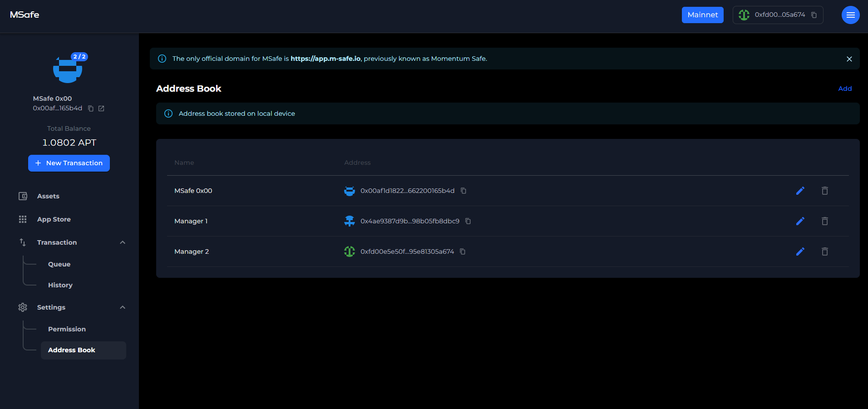Collapse the Transaction section

click(123, 242)
